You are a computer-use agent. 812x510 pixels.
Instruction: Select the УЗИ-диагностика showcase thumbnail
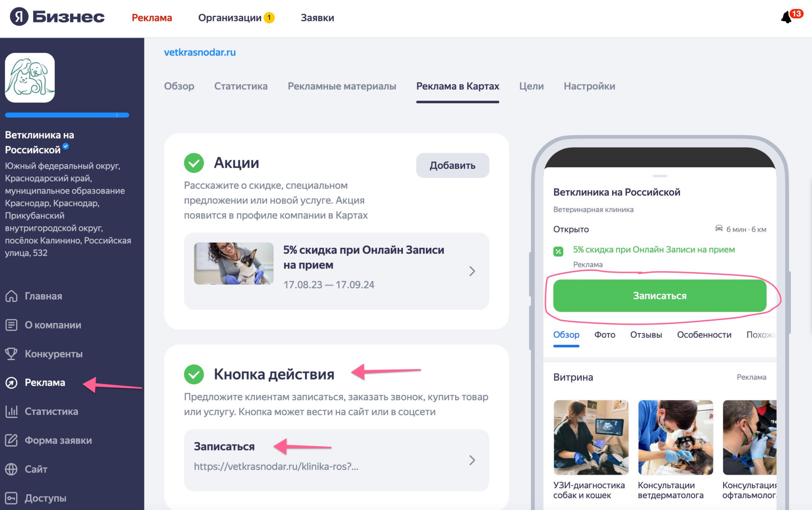(x=591, y=437)
